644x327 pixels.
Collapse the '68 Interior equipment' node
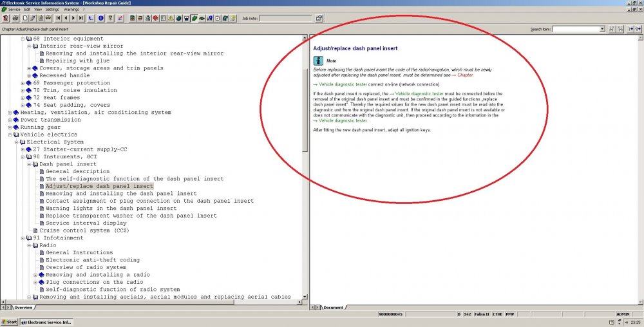pos(23,39)
